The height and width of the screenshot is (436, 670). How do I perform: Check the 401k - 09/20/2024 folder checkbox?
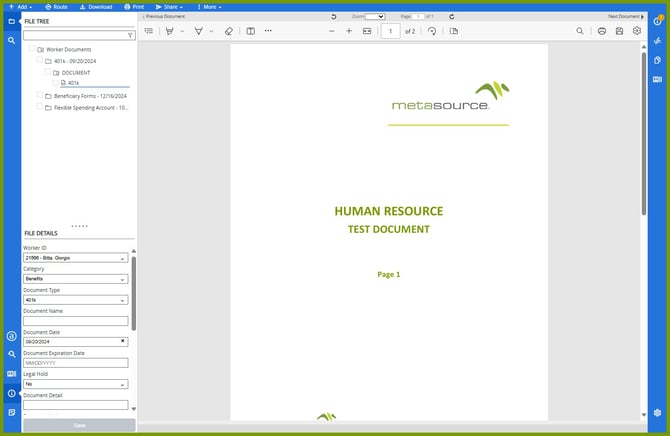click(40, 60)
